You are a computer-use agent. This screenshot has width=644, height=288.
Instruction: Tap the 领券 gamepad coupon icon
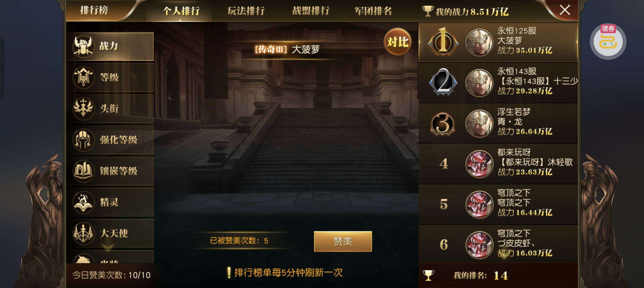608,42
